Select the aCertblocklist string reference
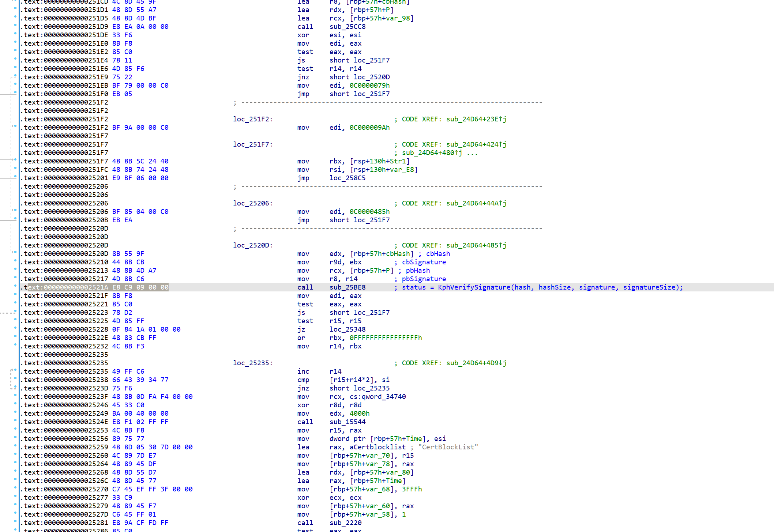Viewport: 774px width, 532px height. (377, 447)
